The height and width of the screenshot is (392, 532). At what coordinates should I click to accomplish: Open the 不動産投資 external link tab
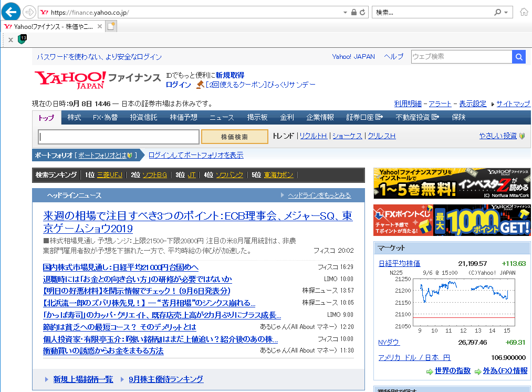418,117
